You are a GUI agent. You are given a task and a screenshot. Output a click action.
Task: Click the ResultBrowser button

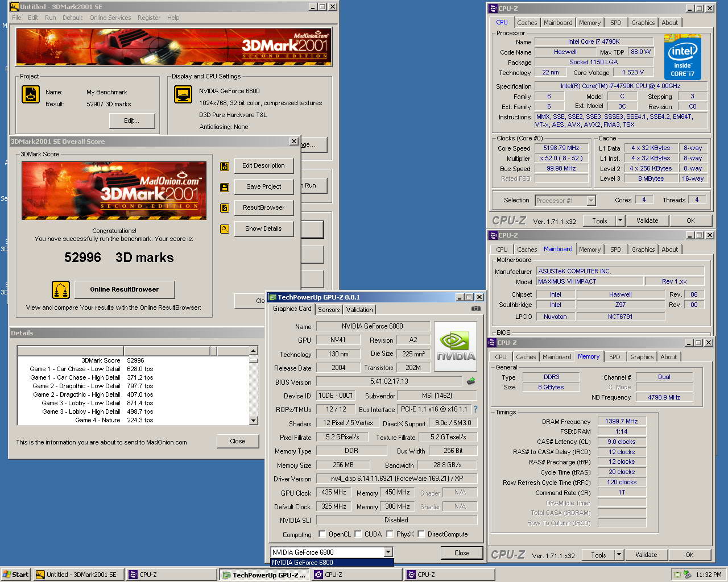[264, 208]
